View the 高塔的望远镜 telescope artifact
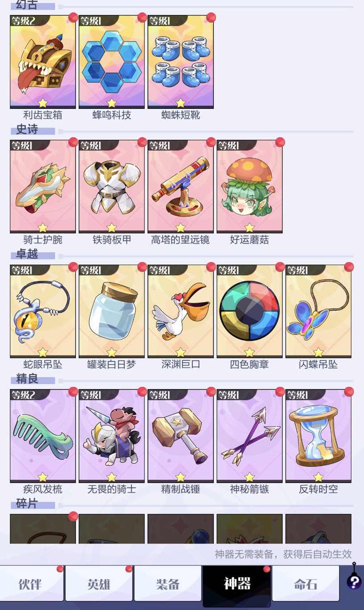This screenshot has width=364, height=610. 181,186
